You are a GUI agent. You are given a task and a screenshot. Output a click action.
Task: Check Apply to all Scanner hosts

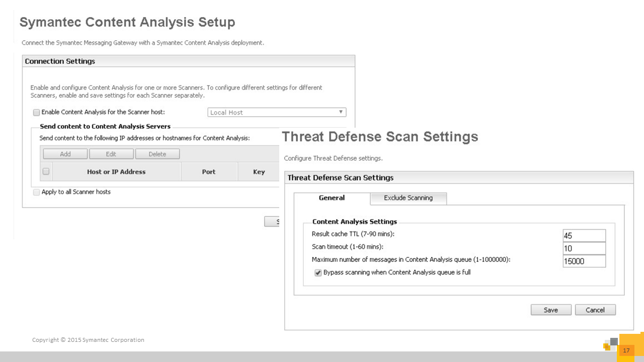pyautogui.click(x=36, y=192)
